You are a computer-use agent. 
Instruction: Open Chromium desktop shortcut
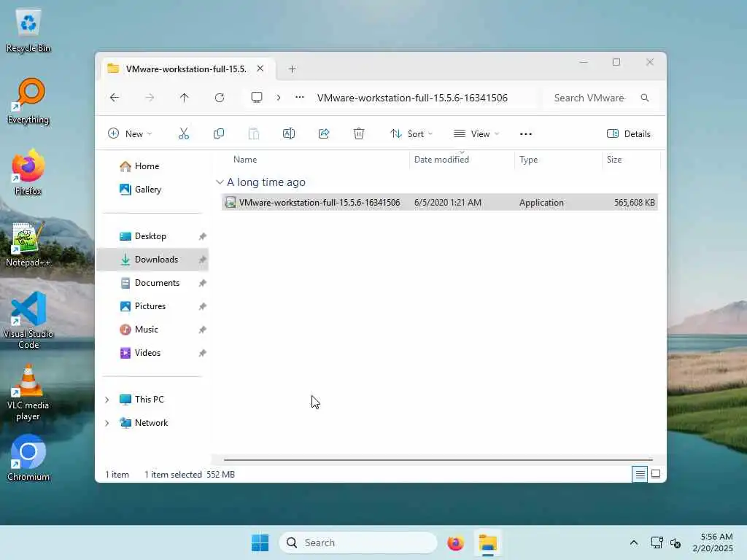[28, 458]
